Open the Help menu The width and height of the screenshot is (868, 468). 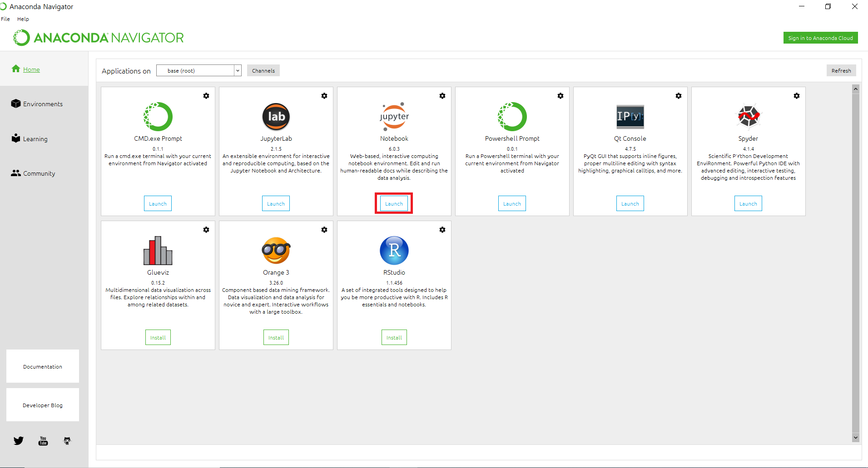click(23, 19)
